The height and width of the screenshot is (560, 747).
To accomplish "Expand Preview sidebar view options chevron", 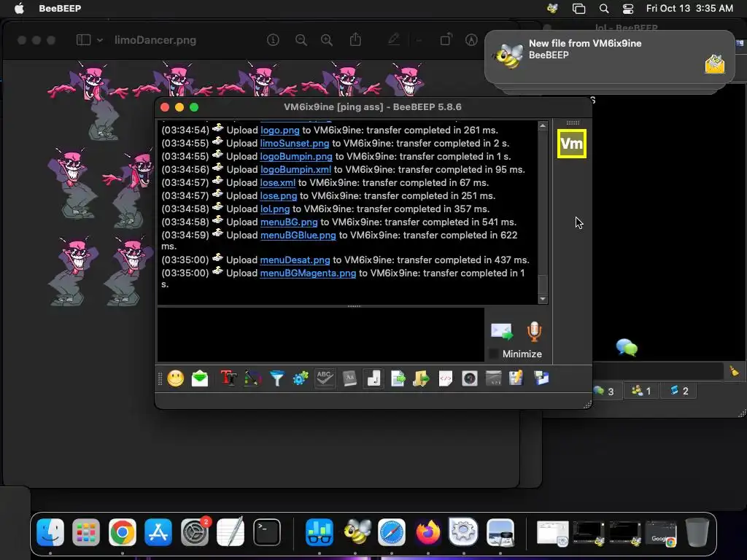I will tap(100, 41).
